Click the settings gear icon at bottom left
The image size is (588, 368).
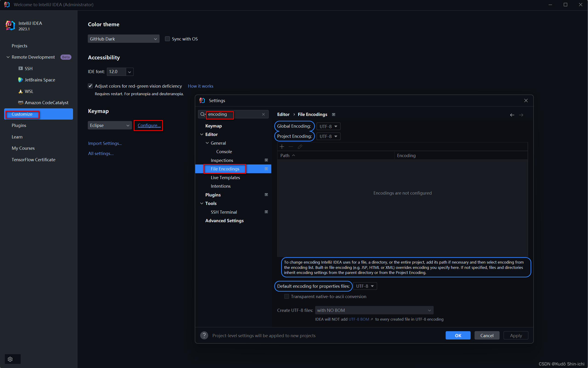click(10, 359)
